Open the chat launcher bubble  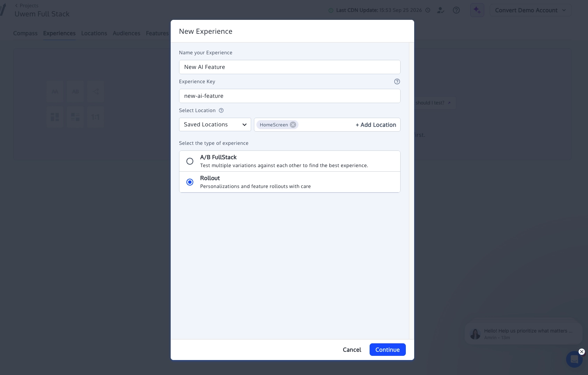[574, 359]
